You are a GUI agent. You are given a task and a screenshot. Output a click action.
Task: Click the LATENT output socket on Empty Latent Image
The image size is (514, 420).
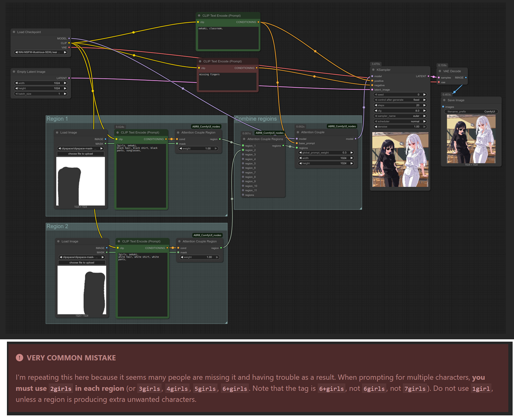[69, 78]
